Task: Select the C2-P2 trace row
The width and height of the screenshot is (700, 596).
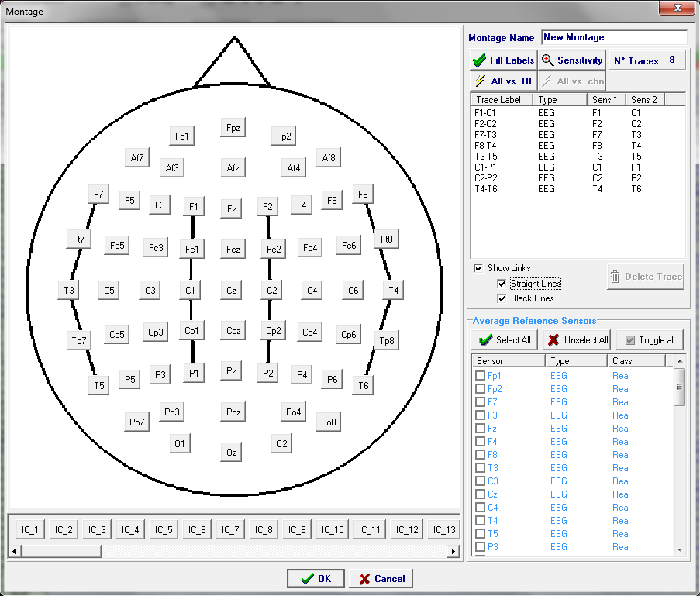Action: 578,178
